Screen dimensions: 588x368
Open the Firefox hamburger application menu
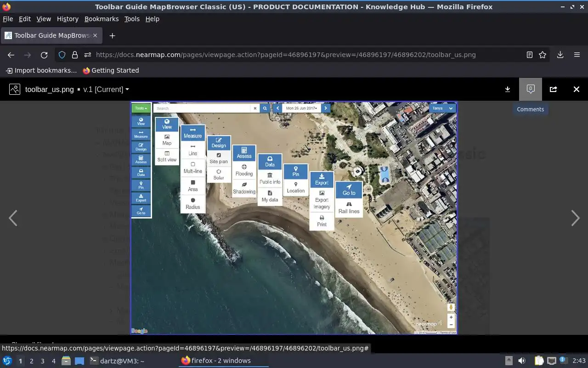coord(577,55)
